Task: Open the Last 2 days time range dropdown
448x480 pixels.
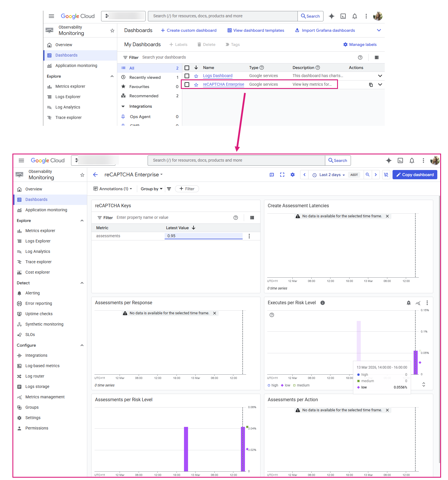Action: coord(329,175)
